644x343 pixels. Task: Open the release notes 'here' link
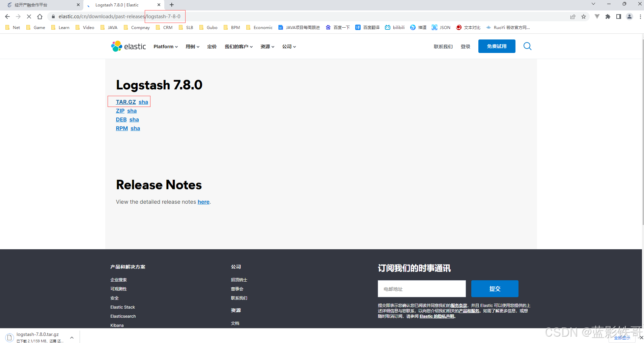tap(203, 202)
